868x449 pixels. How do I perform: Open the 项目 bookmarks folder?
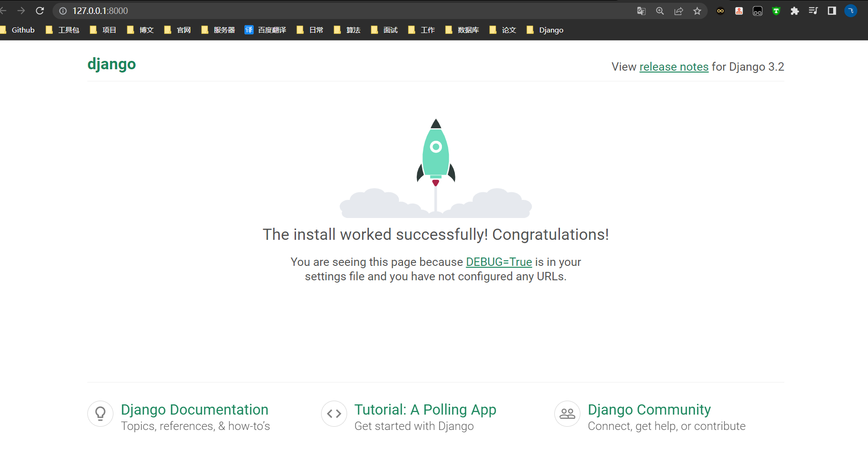point(103,30)
